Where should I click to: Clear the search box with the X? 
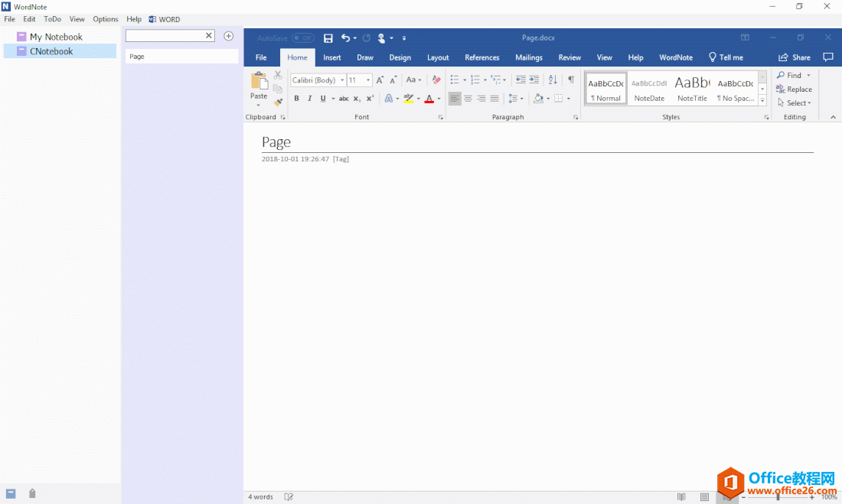coord(207,35)
